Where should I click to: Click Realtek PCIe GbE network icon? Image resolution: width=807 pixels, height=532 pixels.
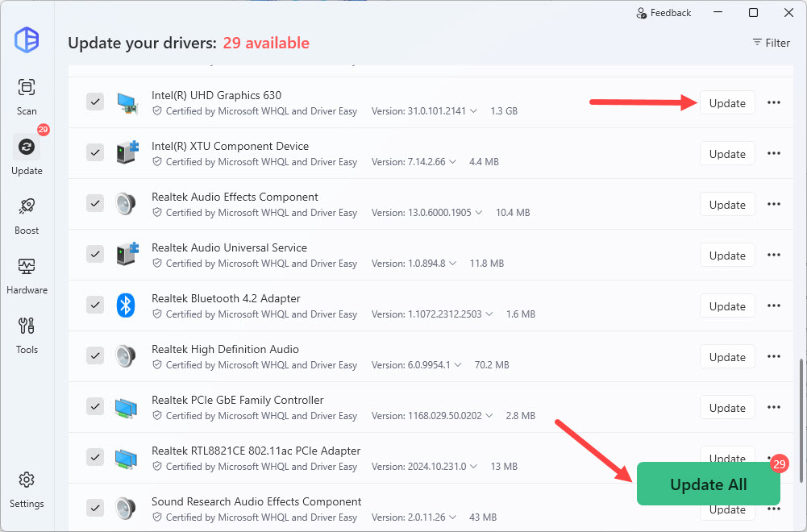(126, 408)
